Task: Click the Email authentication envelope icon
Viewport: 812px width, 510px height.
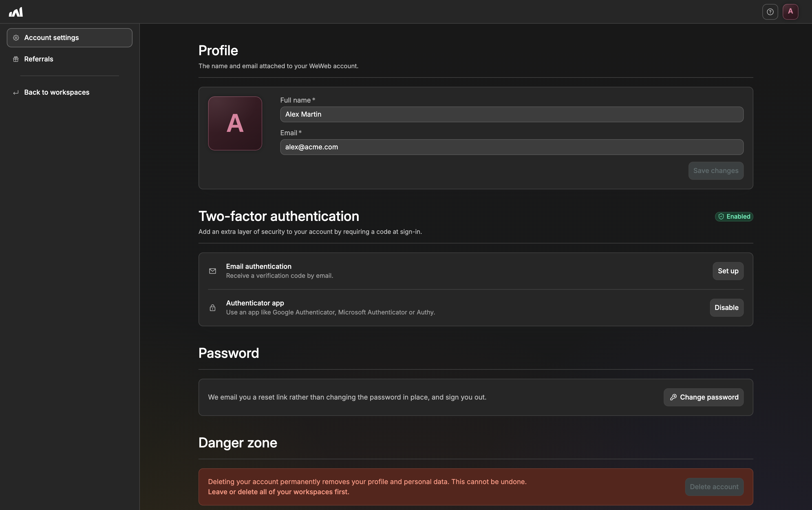Action: click(212, 271)
